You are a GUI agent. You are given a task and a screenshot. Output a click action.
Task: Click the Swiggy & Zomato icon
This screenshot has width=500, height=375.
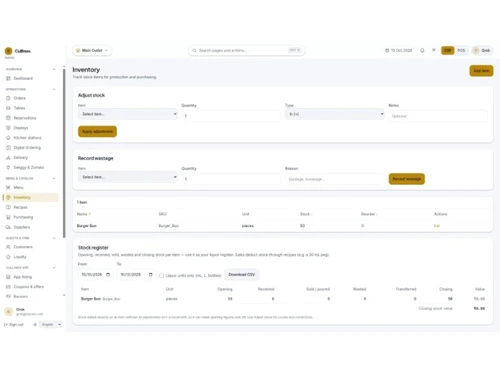tap(8, 167)
